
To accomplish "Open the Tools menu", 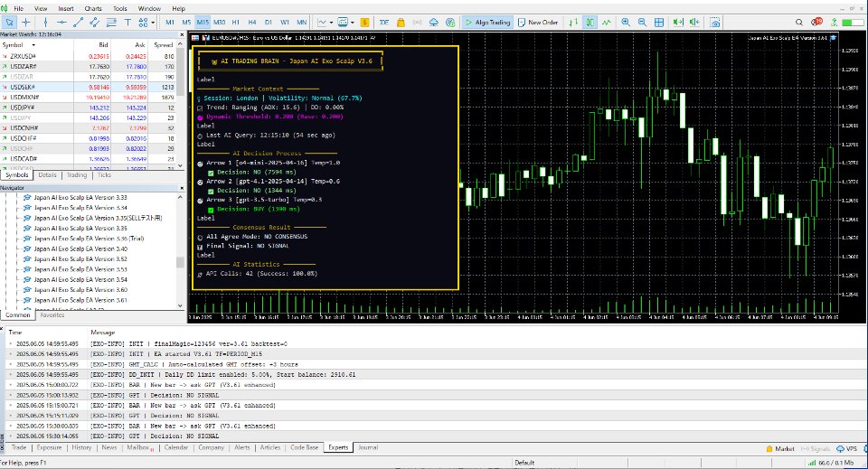I will point(119,8).
